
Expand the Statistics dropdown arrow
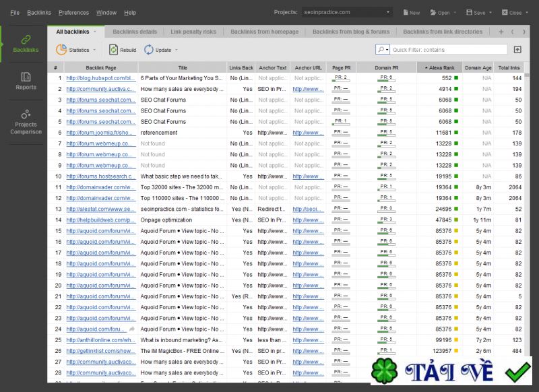(x=95, y=50)
